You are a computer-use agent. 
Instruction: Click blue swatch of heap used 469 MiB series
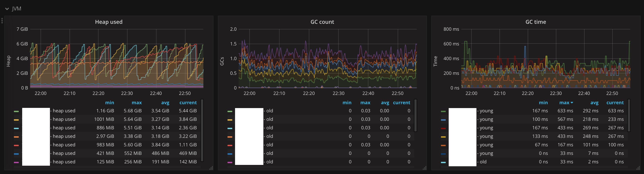(x=16, y=154)
